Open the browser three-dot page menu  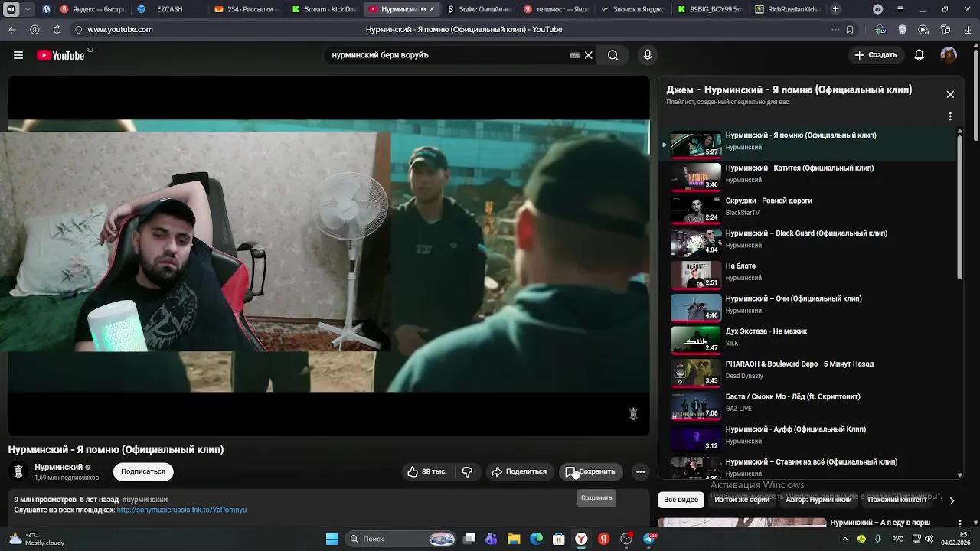pos(835,30)
